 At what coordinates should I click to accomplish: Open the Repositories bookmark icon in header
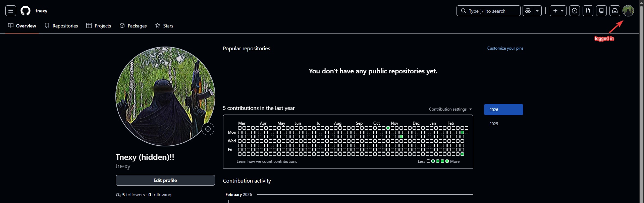(x=601, y=11)
